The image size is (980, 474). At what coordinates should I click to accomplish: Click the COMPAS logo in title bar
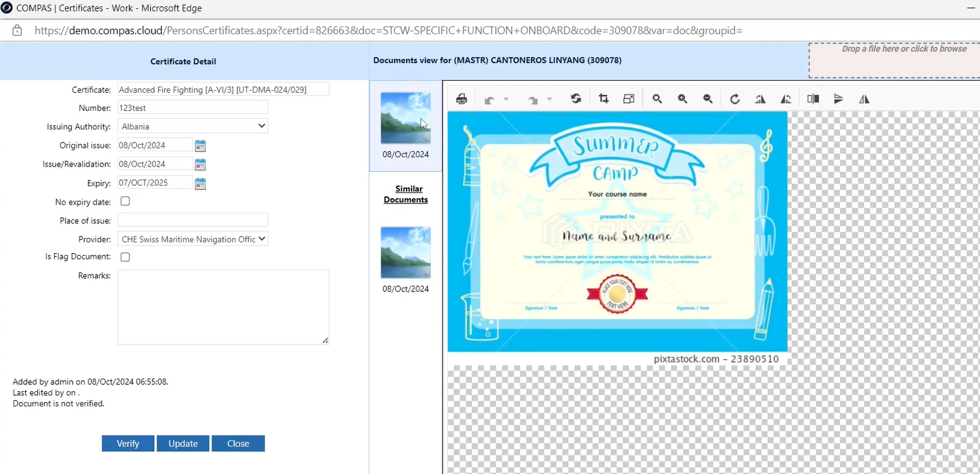click(6, 8)
